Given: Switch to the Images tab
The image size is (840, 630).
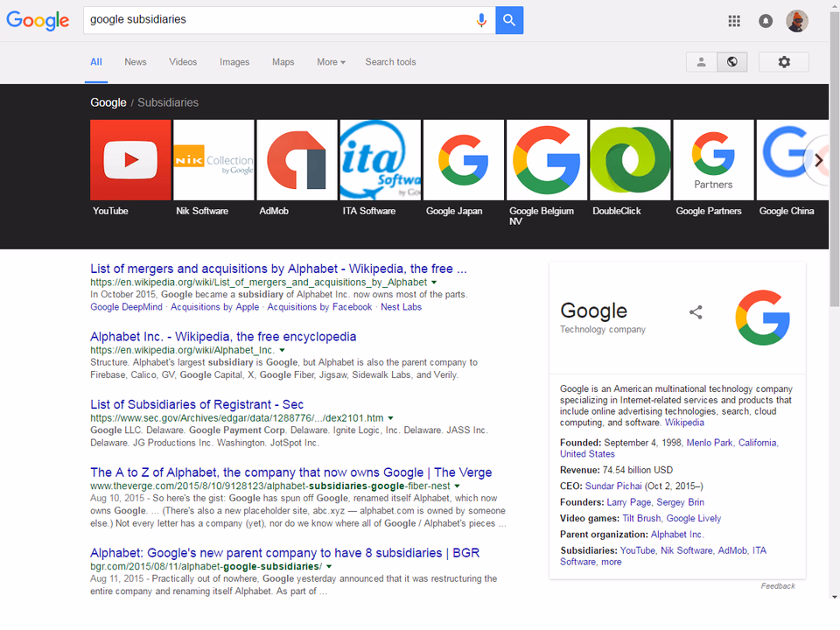Looking at the screenshot, I should pyautogui.click(x=234, y=62).
